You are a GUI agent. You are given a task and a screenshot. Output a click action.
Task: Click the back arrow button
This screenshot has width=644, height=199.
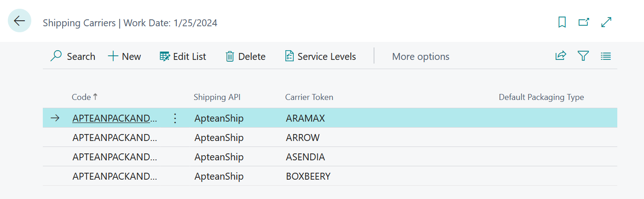tap(19, 21)
